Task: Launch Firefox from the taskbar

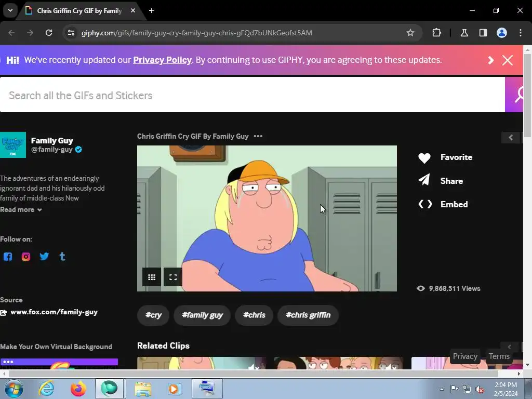Action: 78,389
